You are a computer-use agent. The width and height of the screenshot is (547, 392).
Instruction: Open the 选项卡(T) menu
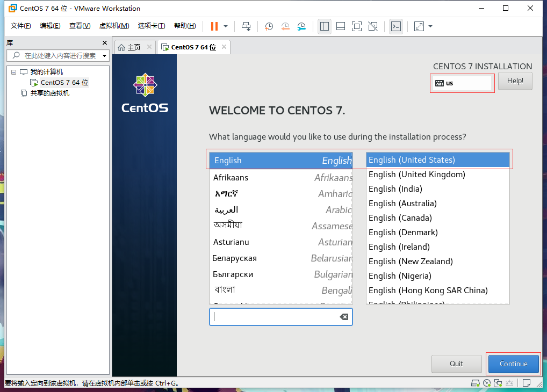point(152,26)
